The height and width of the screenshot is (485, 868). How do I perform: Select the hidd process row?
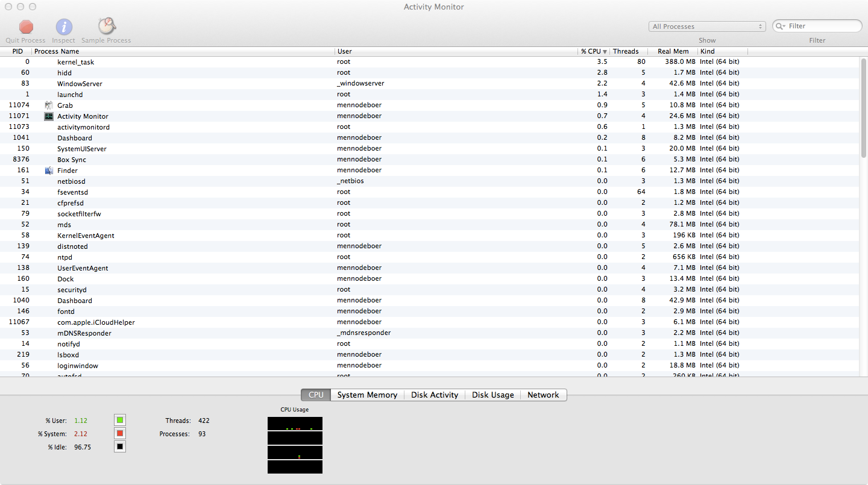430,73
